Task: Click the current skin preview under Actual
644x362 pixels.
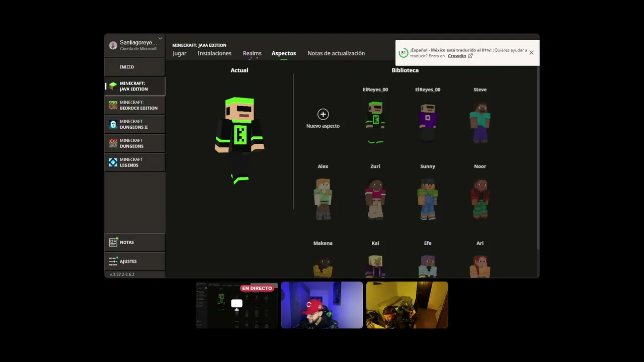Action: pos(239,140)
